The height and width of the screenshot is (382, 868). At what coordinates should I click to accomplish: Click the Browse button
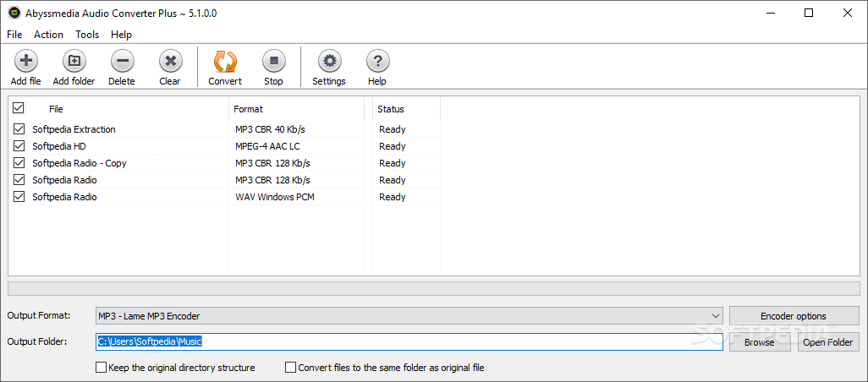(x=760, y=342)
